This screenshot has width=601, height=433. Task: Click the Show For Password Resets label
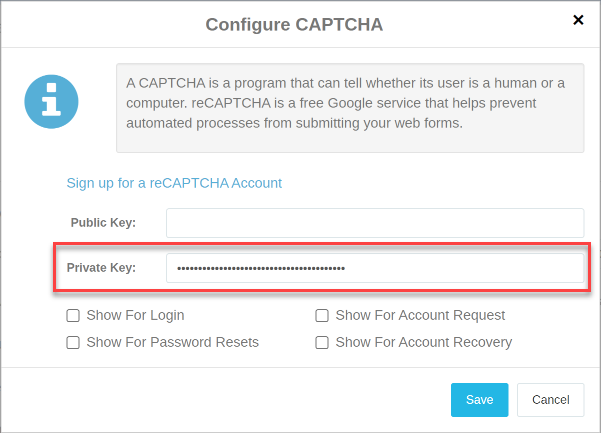point(172,342)
